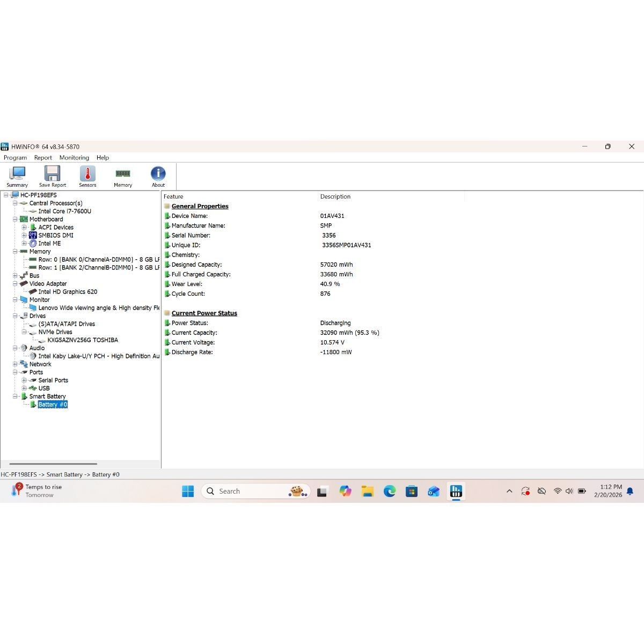644x644 pixels.
Task: Collapse the Central Processor(s) node
Action: coord(16,203)
